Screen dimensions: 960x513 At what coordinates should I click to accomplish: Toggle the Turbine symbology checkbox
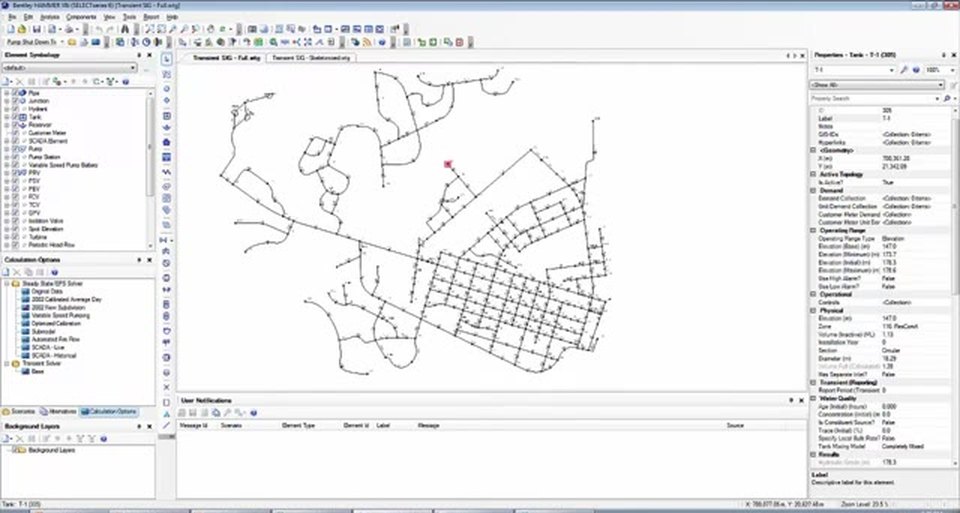tap(15, 237)
